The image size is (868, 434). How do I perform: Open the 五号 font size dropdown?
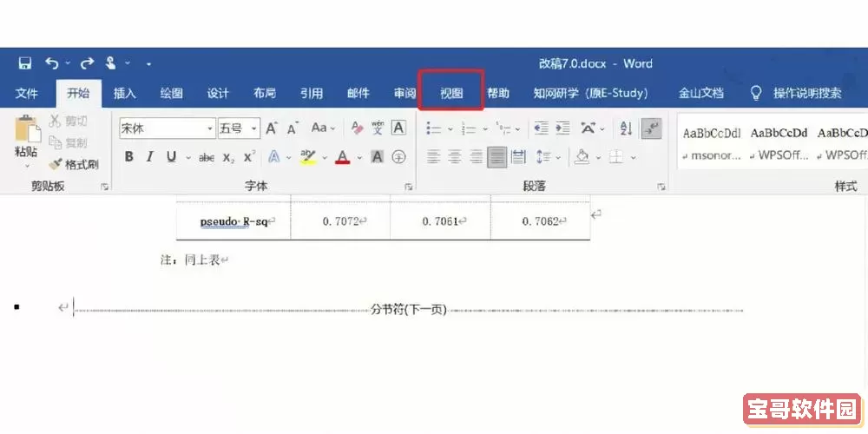(254, 128)
